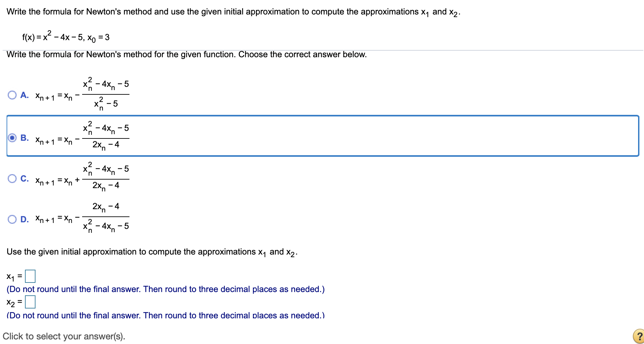Click the blue letter label 'C.'

pos(24,179)
